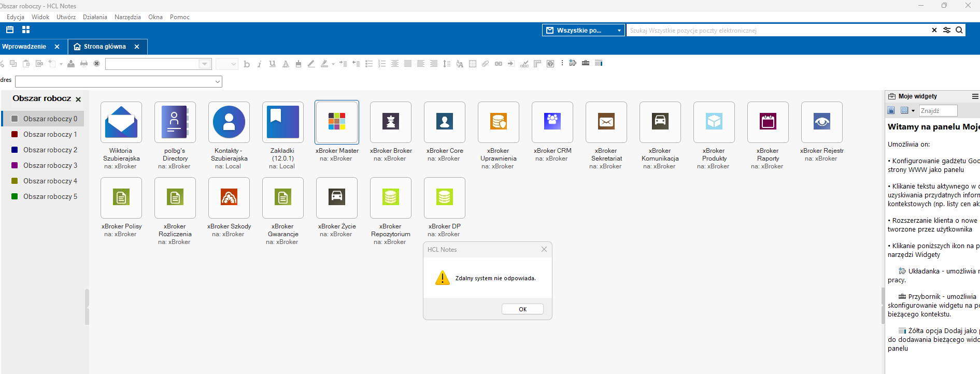Open the Działania menu

click(95, 17)
